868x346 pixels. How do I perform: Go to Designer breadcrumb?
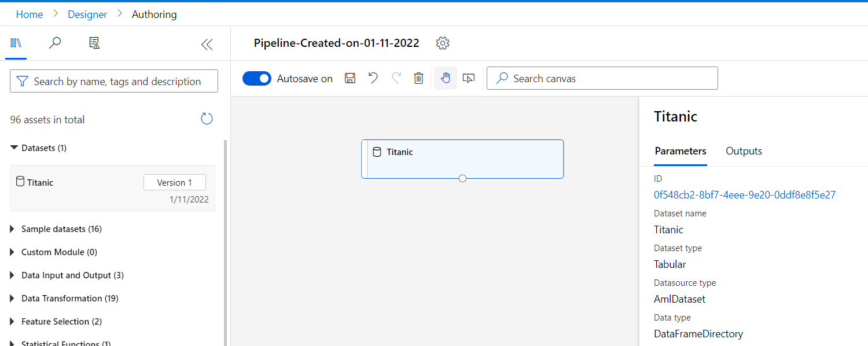point(87,14)
